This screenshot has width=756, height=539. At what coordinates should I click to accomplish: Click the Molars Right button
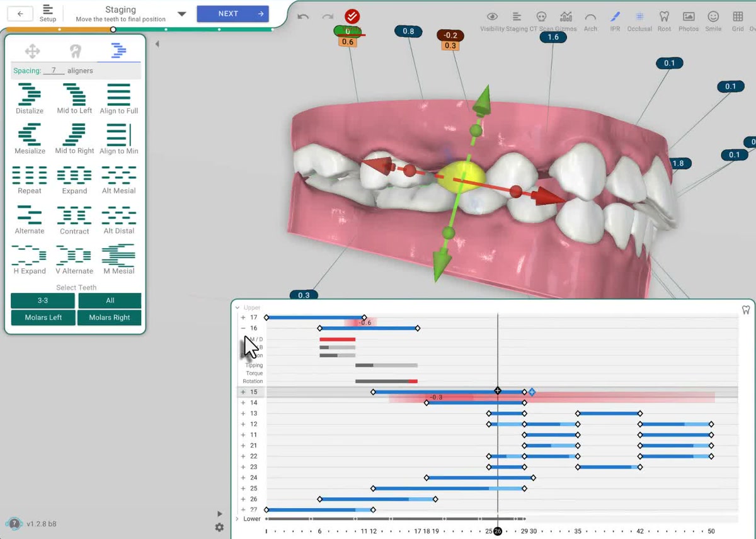[x=109, y=317]
